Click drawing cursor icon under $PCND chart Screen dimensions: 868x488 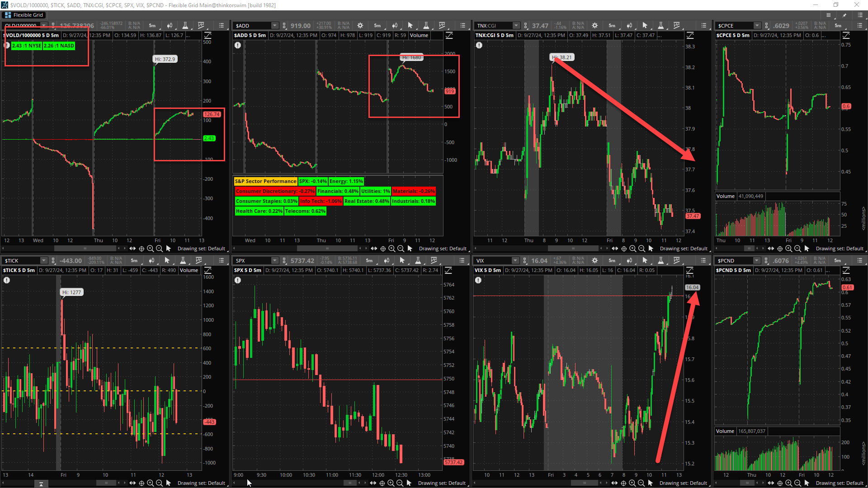807,483
